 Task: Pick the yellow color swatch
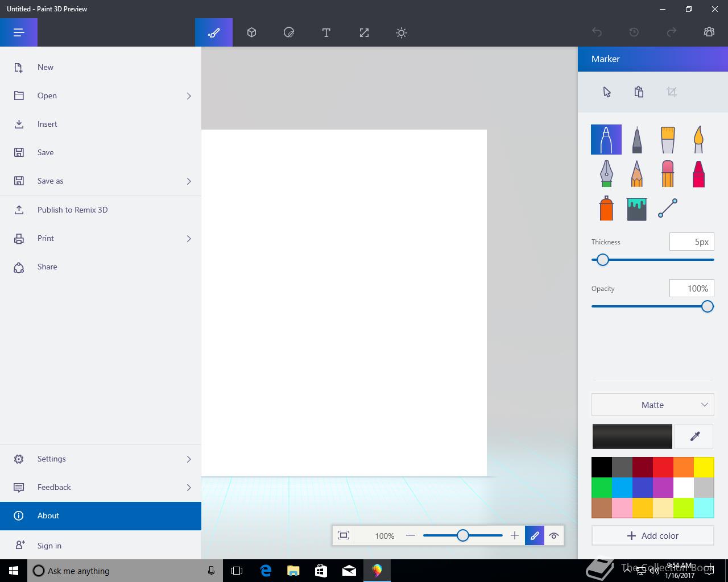(x=704, y=467)
